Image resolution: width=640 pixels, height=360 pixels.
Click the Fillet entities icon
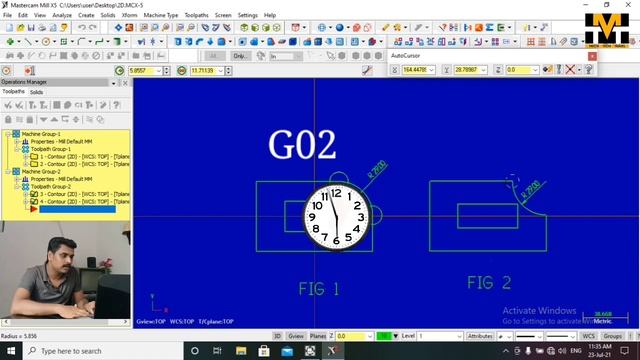tap(81, 42)
